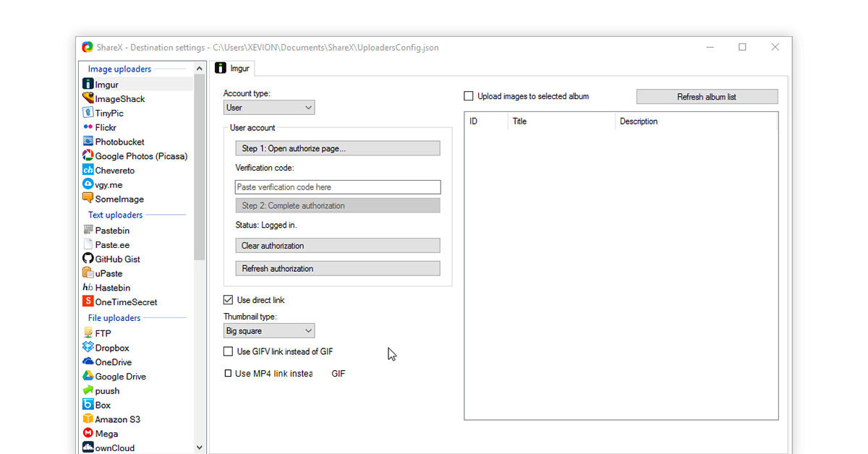The height and width of the screenshot is (454, 868).
Task: Click the Clear authorization button
Action: [338, 246]
